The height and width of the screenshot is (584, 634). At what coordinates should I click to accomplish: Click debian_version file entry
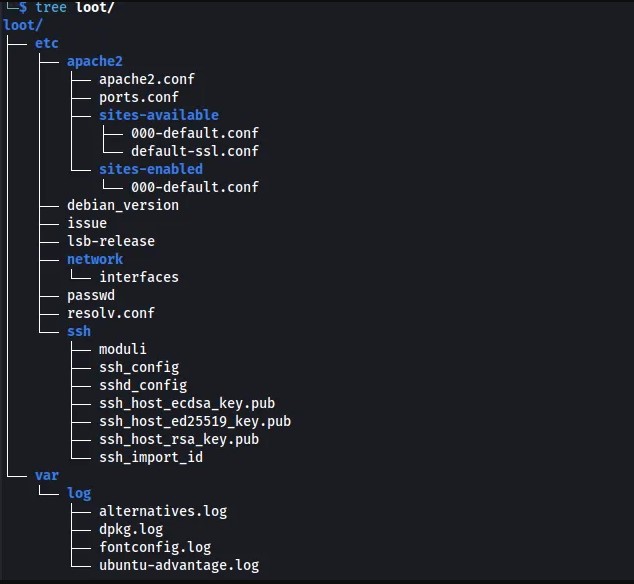(123, 205)
